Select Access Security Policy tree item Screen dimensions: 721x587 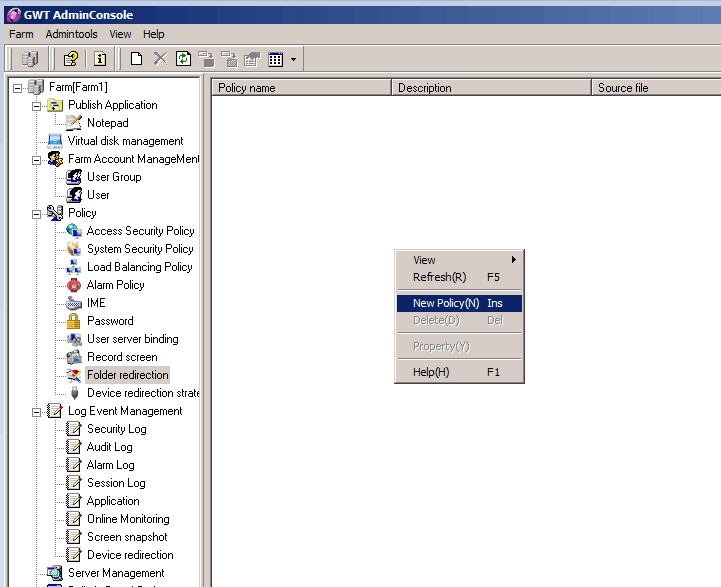click(140, 231)
